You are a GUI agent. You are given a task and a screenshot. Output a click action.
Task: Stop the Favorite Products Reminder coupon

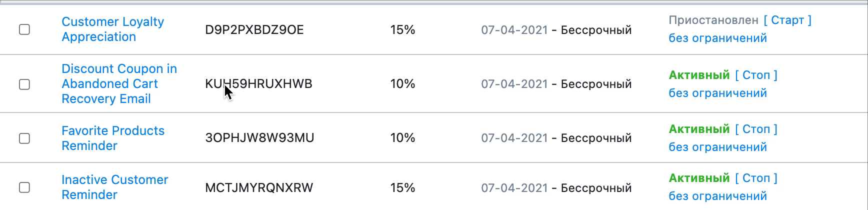756,129
